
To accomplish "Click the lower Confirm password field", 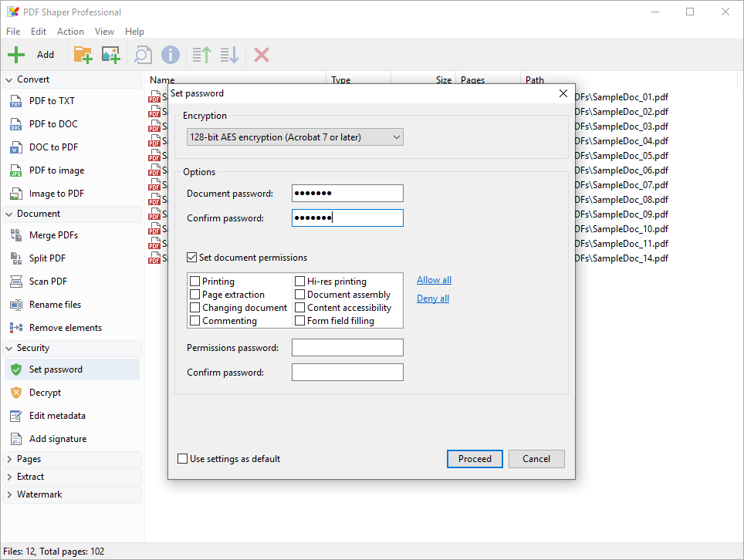I will [347, 373].
